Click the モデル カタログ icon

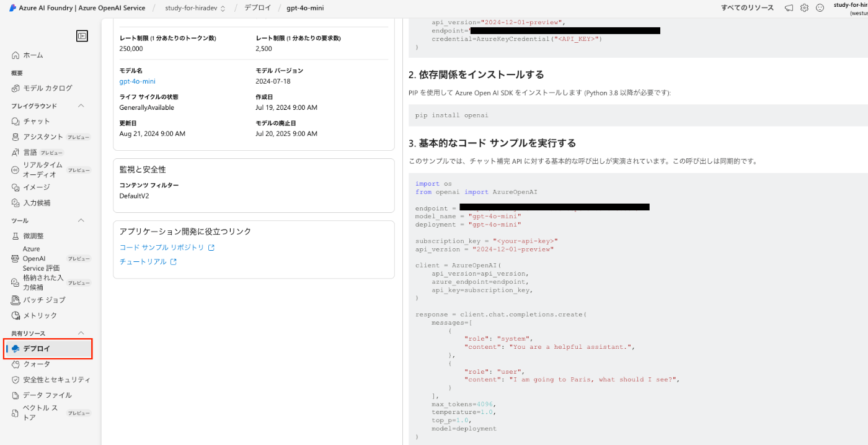[15, 88]
